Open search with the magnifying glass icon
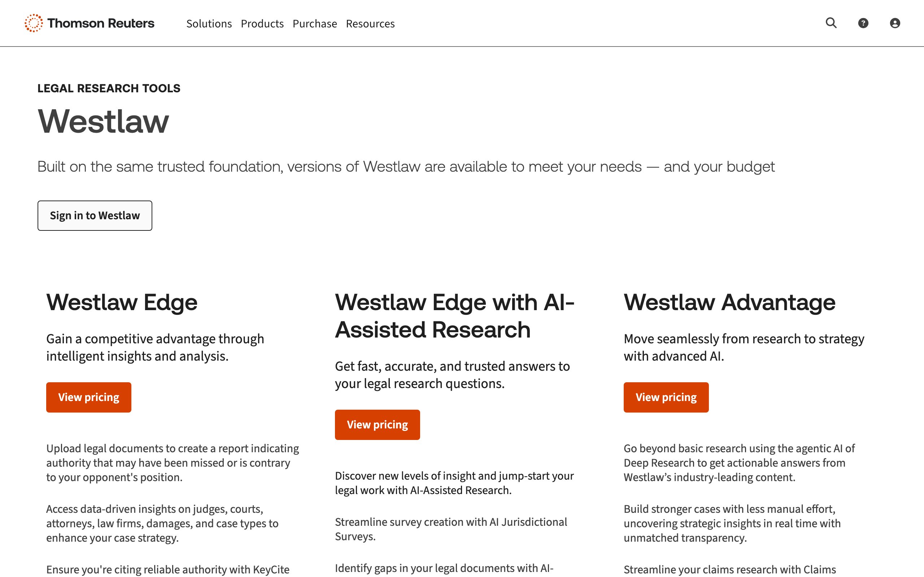The image size is (924, 577). [831, 23]
